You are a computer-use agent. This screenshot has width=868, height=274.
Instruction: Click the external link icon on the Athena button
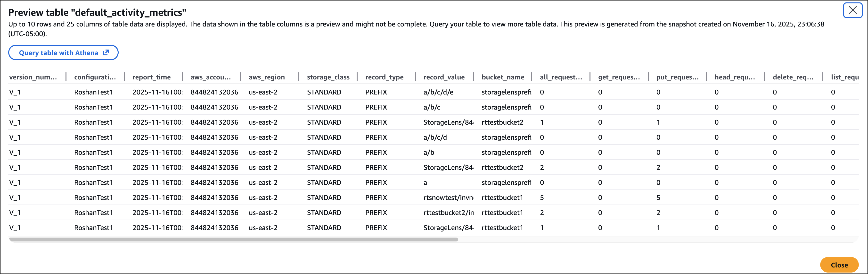coord(106,53)
